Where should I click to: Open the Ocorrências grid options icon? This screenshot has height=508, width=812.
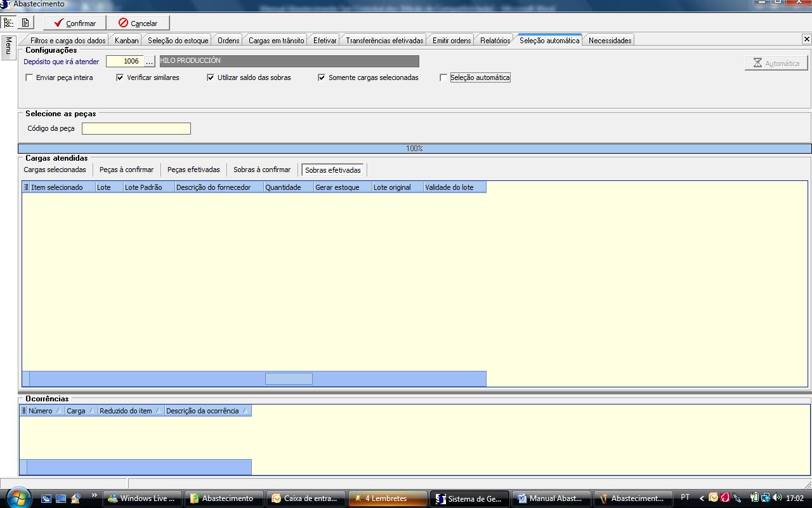23,411
